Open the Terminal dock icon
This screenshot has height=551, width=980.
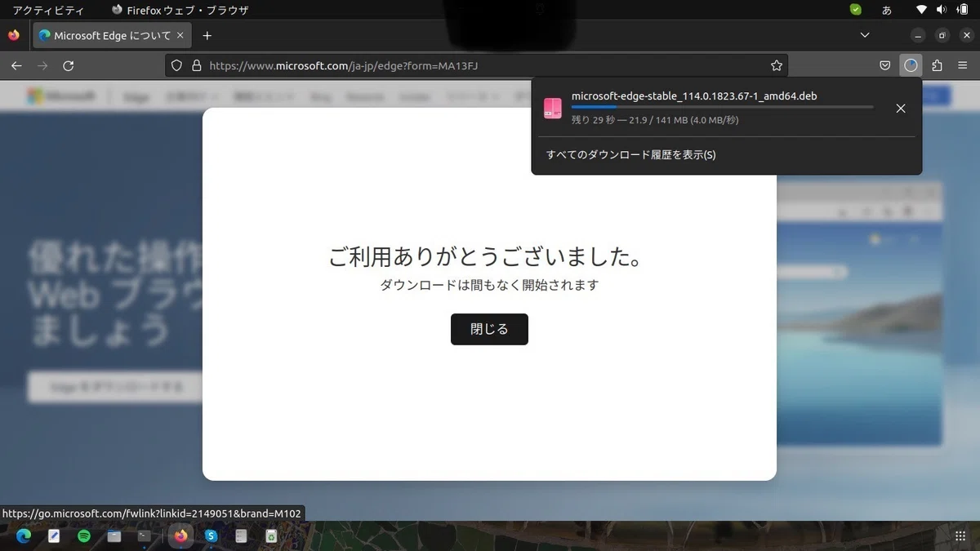[145, 536]
